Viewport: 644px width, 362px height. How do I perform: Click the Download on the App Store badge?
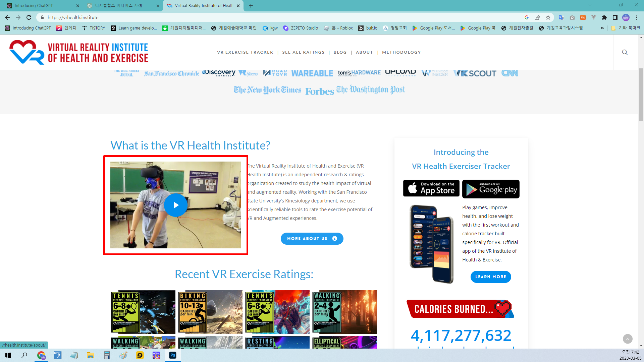(431, 189)
